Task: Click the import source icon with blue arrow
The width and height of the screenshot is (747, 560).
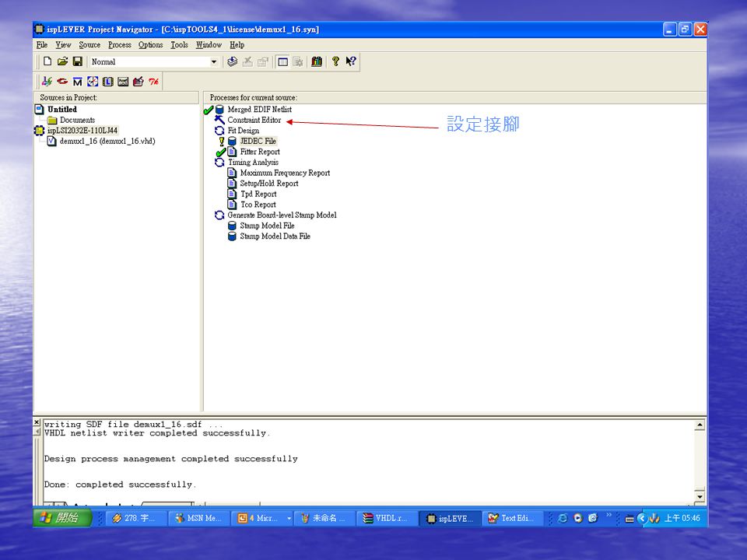Action: point(233,61)
